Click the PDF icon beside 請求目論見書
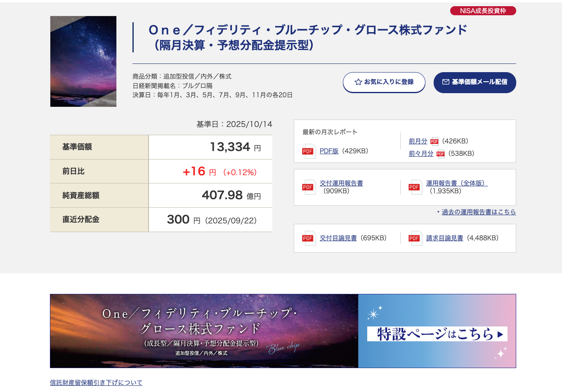This screenshot has height=392, width=562. (x=415, y=238)
